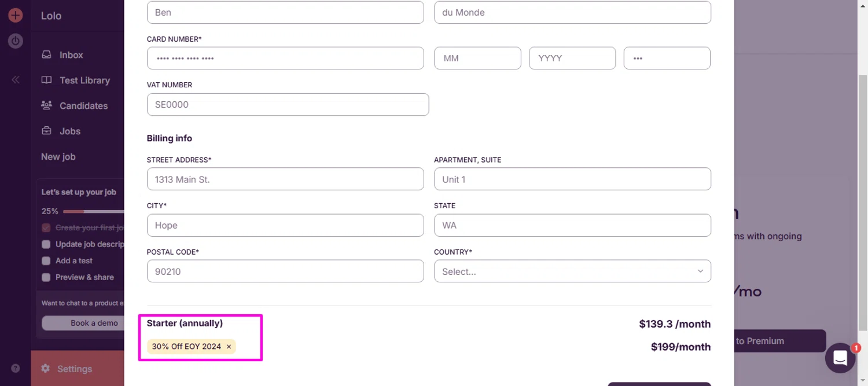Screen dimensions: 868x386
Task: Focus the City field
Action: click(285, 225)
